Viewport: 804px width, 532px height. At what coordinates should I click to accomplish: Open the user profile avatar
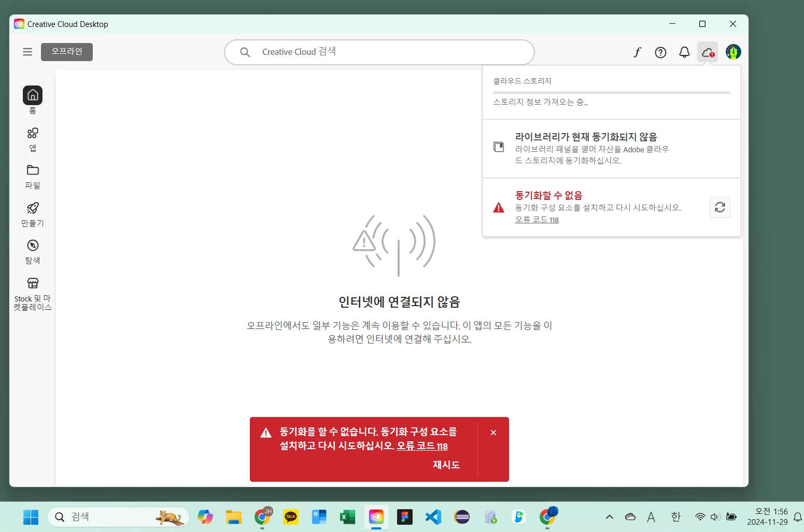tap(733, 52)
